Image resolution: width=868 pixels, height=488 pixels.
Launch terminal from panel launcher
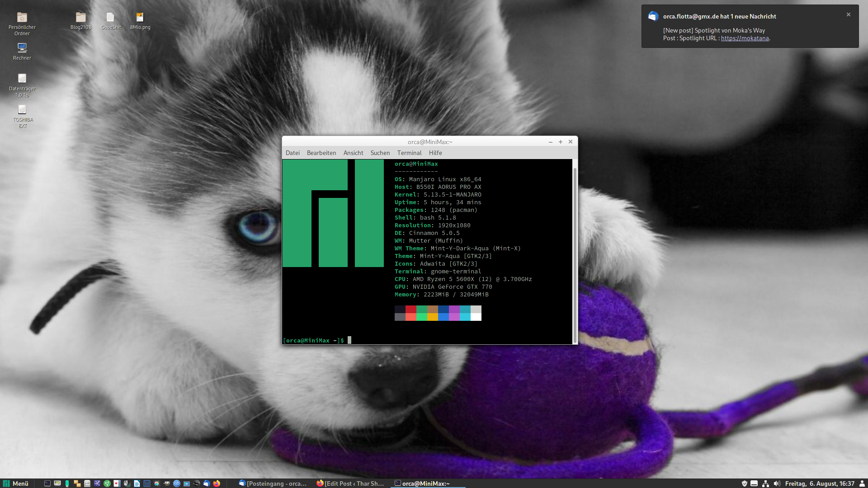tap(47, 483)
